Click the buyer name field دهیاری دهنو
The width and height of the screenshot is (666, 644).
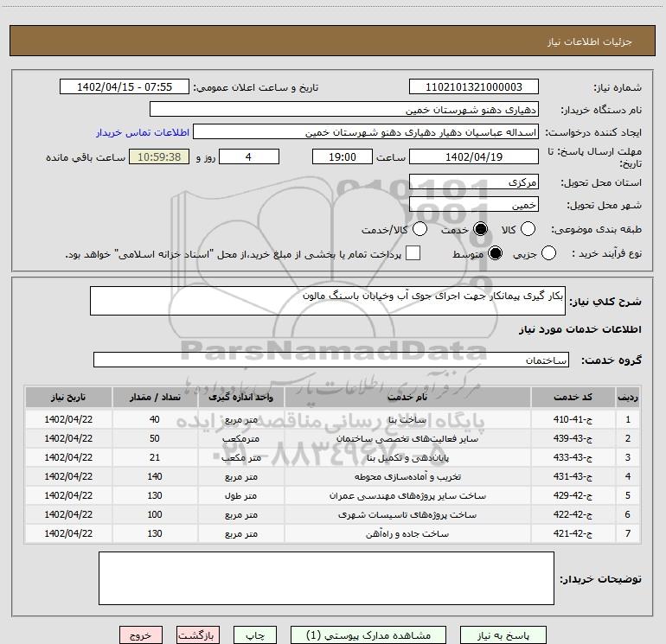click(344, 109)
